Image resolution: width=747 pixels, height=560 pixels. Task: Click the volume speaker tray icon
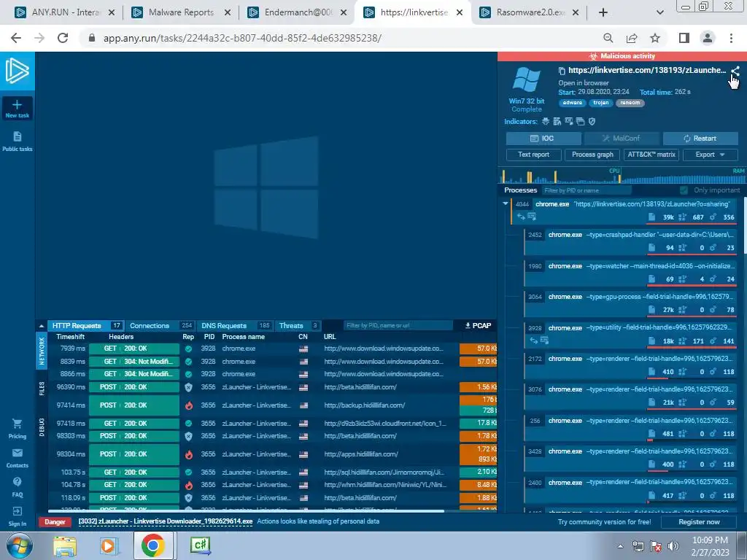673,546
